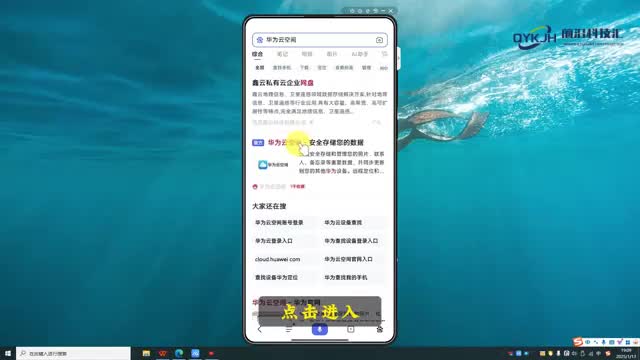Click the taskbar clock showing date
Viewport: 640px width, 360px height.
click(x=627, y=353)
